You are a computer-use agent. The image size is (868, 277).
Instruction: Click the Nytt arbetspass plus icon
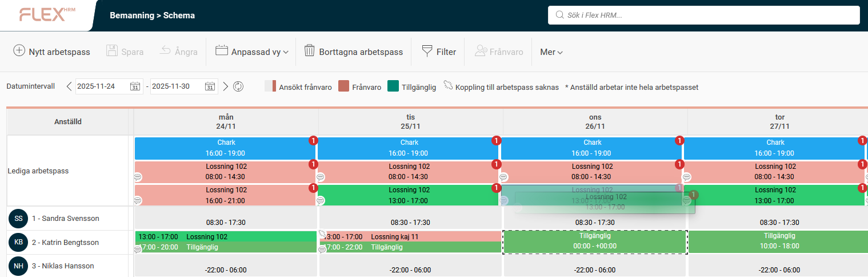(19, 51)
